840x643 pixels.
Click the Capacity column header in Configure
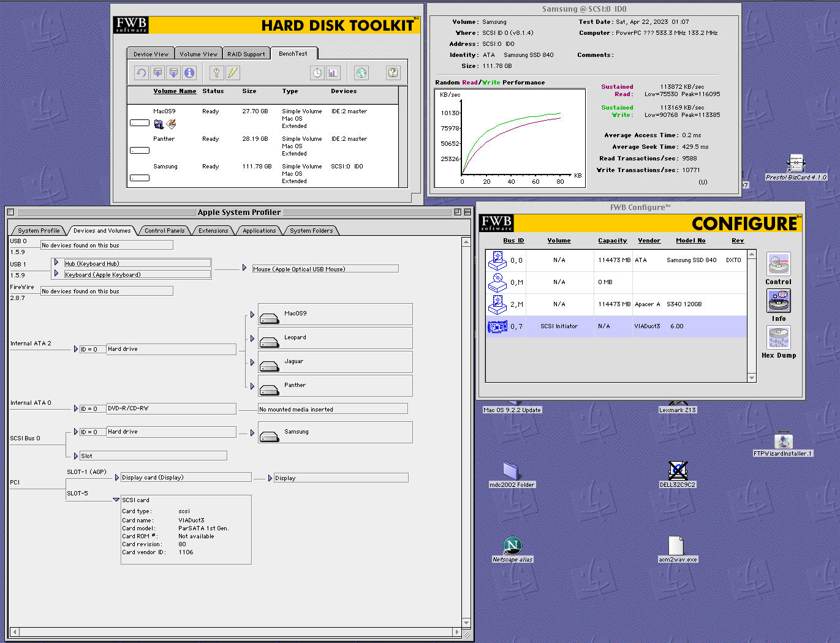pos(613,241)
